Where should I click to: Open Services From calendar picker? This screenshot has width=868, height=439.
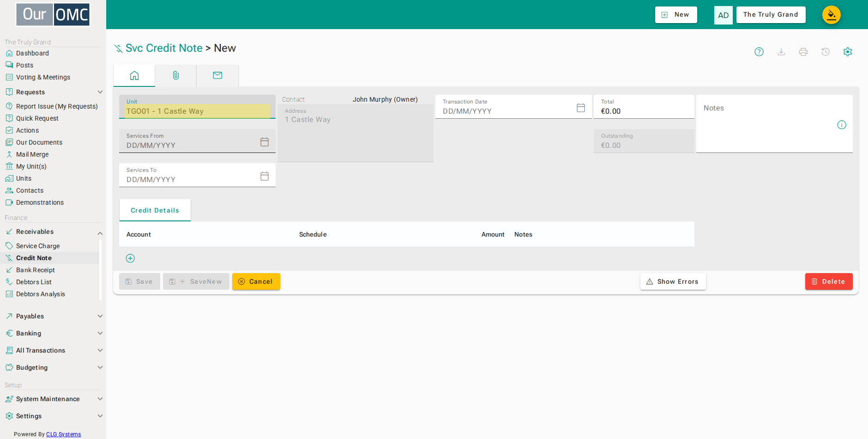265,142
